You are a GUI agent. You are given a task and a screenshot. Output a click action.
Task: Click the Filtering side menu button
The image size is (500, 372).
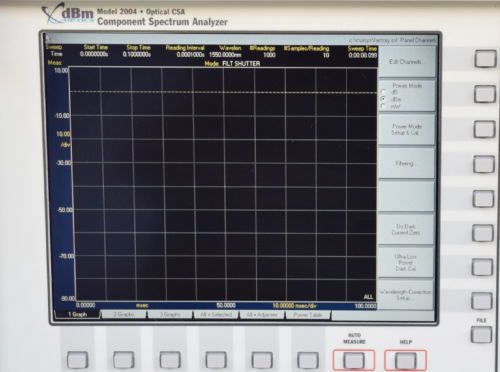pos(406,163)
